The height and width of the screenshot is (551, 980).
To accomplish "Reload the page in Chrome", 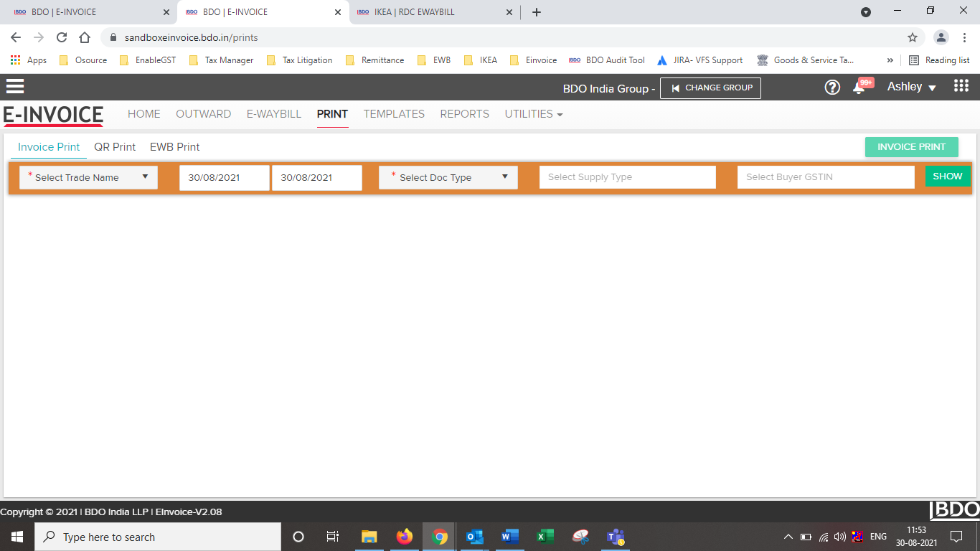I will 62,37.
